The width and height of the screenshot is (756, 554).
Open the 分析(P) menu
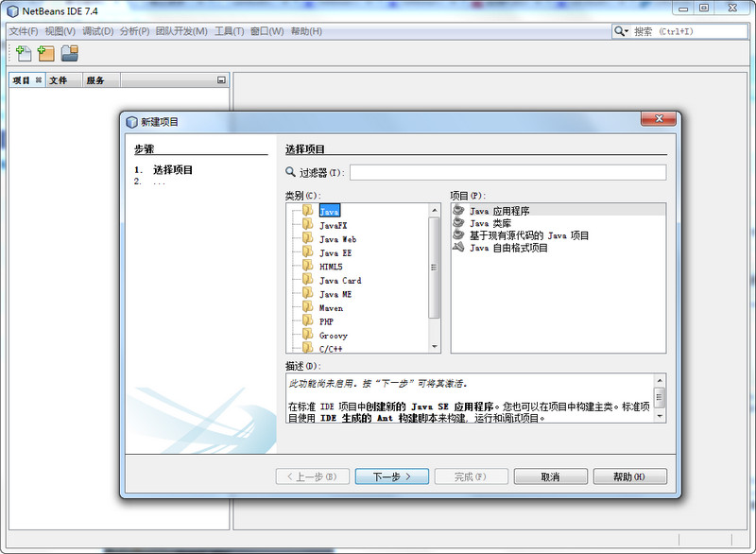(x=134, y=31)
